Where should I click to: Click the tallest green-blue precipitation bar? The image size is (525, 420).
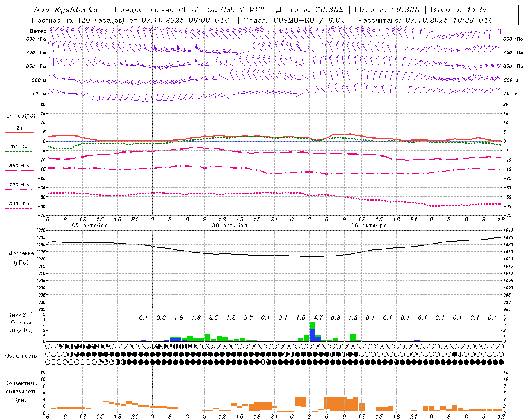coord(312,331)
